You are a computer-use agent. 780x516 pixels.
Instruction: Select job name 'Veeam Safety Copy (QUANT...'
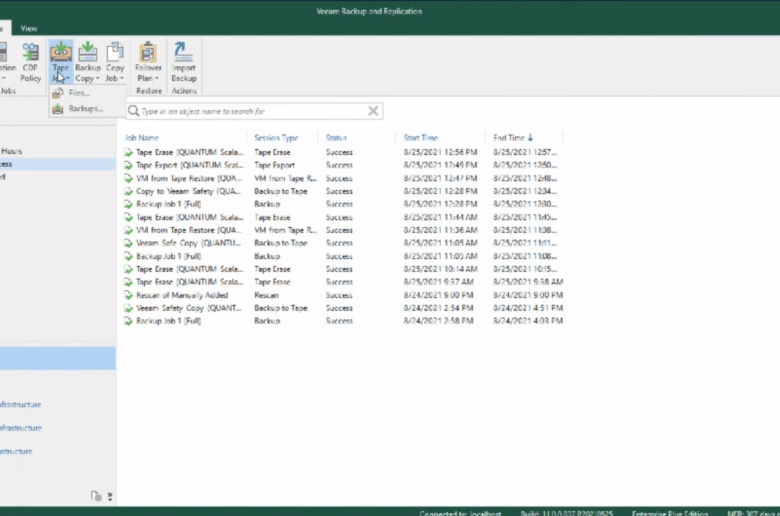(x=189, y=308)
